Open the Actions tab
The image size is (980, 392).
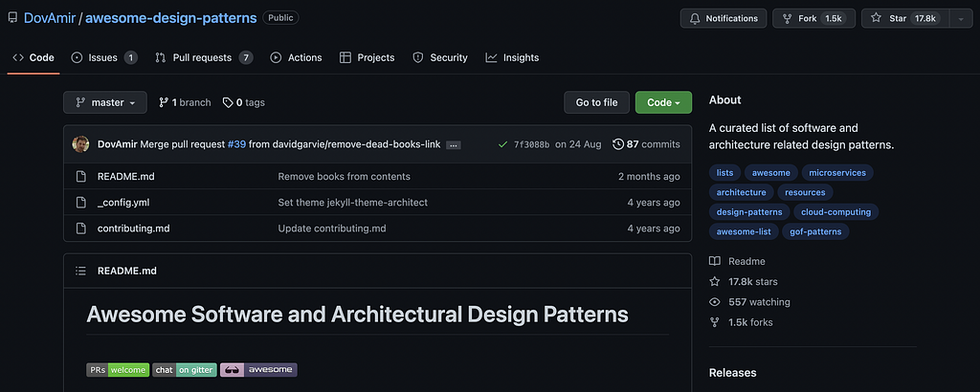[296, 57]
